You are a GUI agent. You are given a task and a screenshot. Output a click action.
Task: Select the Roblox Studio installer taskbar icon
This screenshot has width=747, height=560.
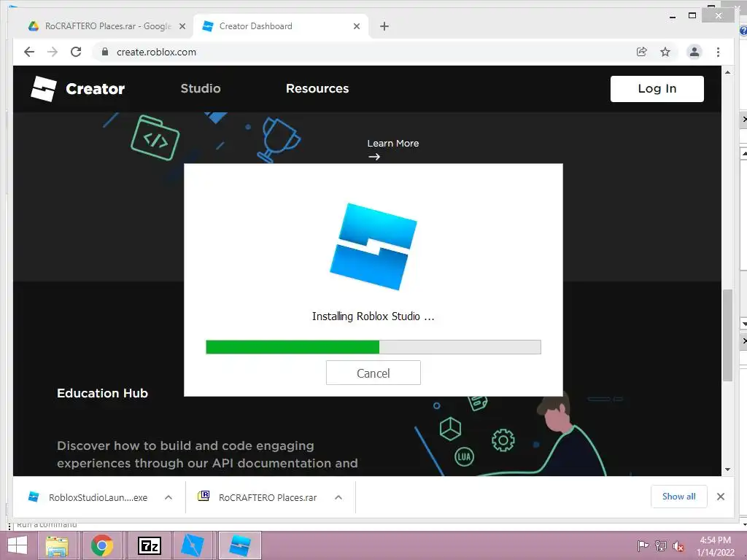239,545
